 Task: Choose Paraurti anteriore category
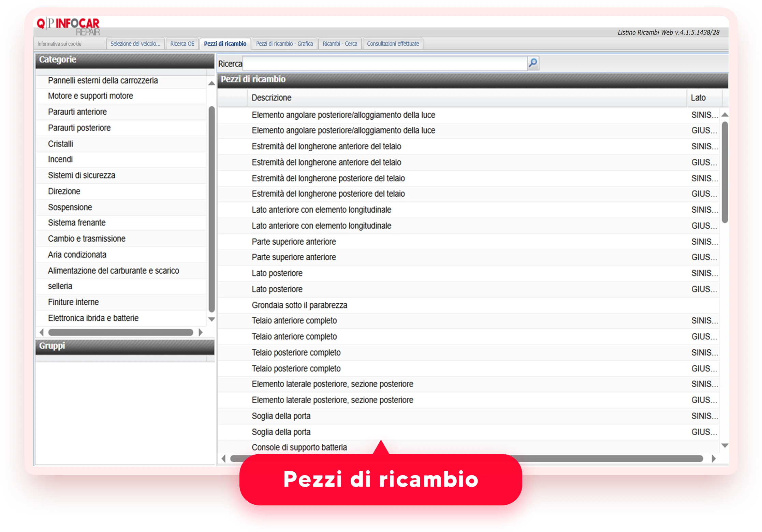[x=121, y=112]
